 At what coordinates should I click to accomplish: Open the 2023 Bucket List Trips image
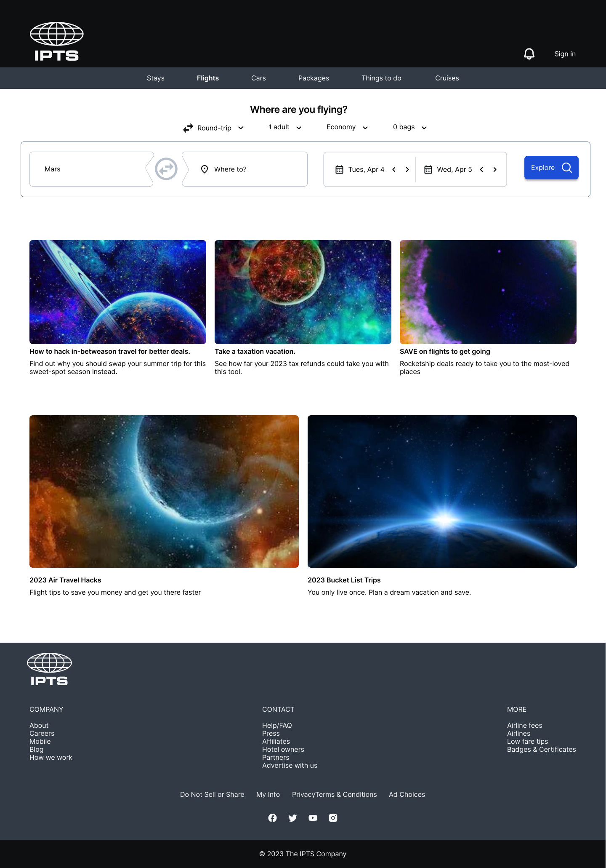(442, 491)
